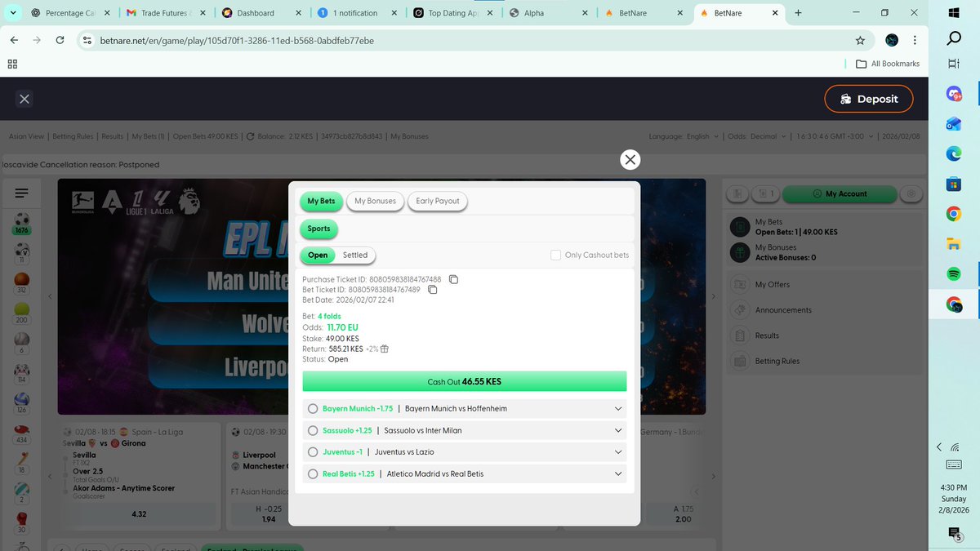Select the cricket icon with 18
The image size is (980, 551).
click(22, 463)
